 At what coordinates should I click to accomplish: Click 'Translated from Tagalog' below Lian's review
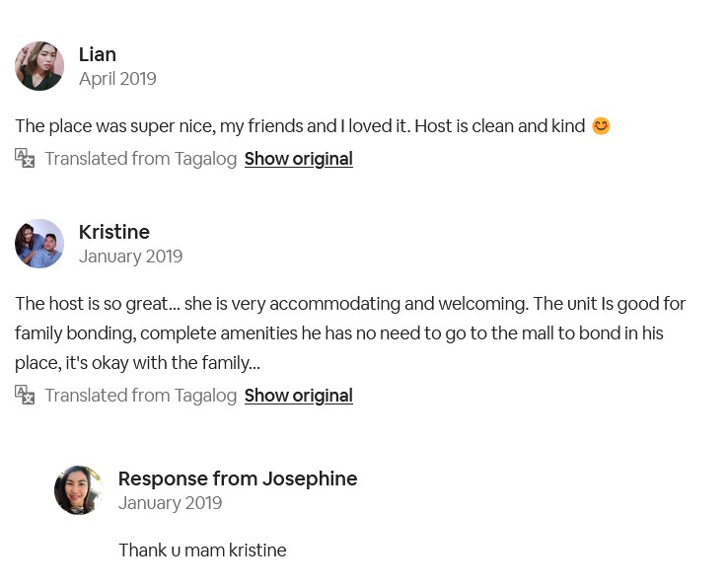pyautogui.click(x=140, y=159)
